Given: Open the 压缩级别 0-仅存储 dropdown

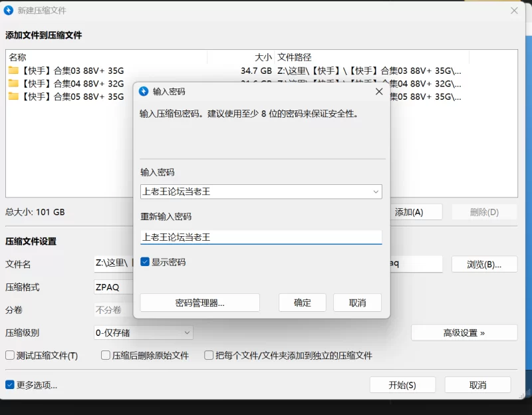Looking at the screenshot, I should [x=144, y=333].
